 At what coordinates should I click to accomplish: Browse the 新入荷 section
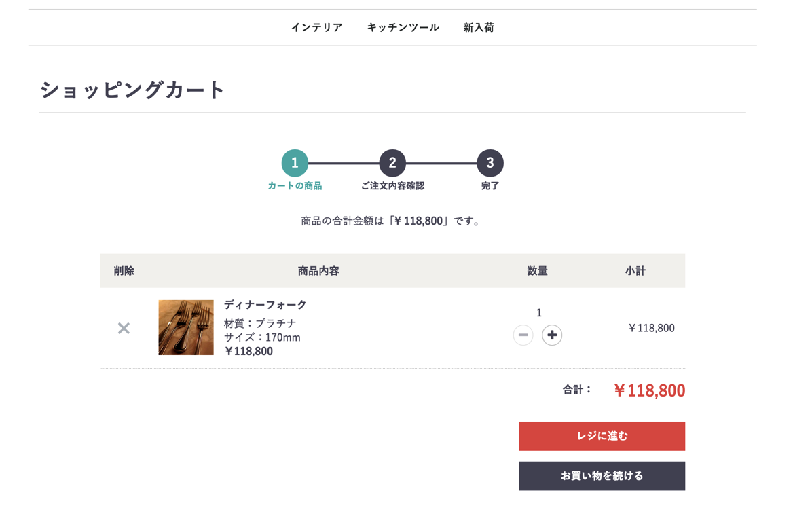(x=479, y=27)
